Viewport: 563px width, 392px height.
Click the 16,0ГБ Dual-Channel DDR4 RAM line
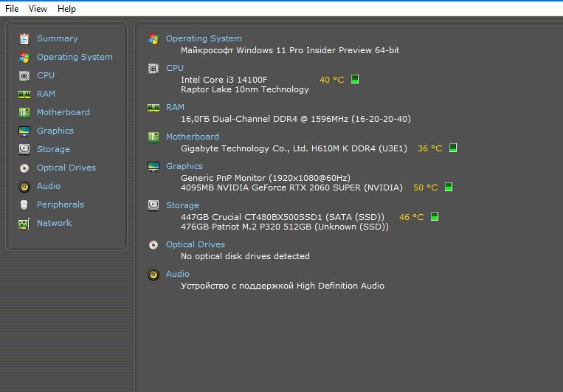click(295, 119)
